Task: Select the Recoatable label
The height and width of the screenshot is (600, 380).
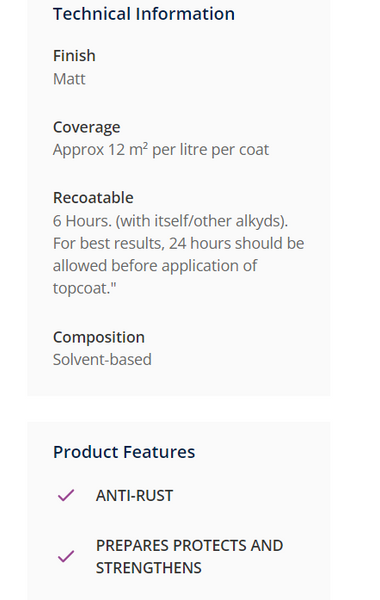Action: (x=93, y=198)
